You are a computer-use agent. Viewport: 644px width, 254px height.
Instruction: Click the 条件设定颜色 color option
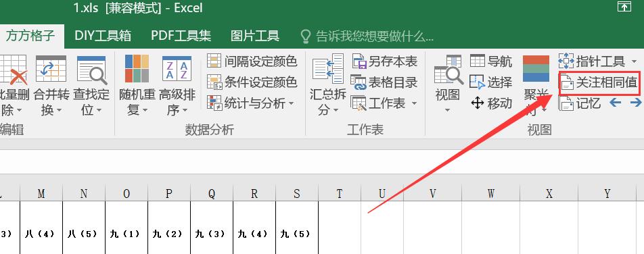[252, 82]
